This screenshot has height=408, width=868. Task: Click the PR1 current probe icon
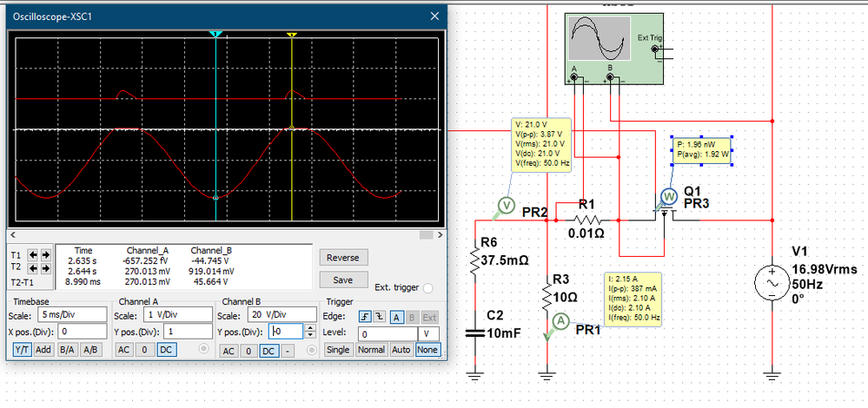(560, 322)
